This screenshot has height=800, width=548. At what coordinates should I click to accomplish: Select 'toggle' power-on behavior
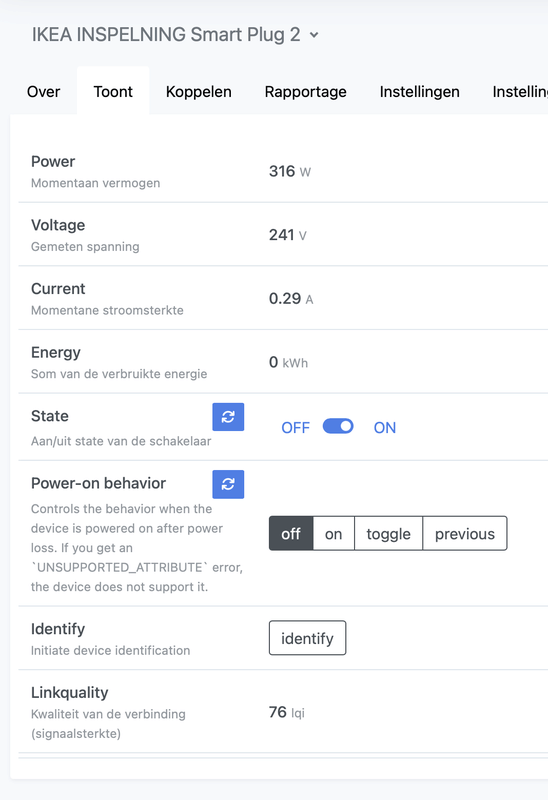(388, 534)
